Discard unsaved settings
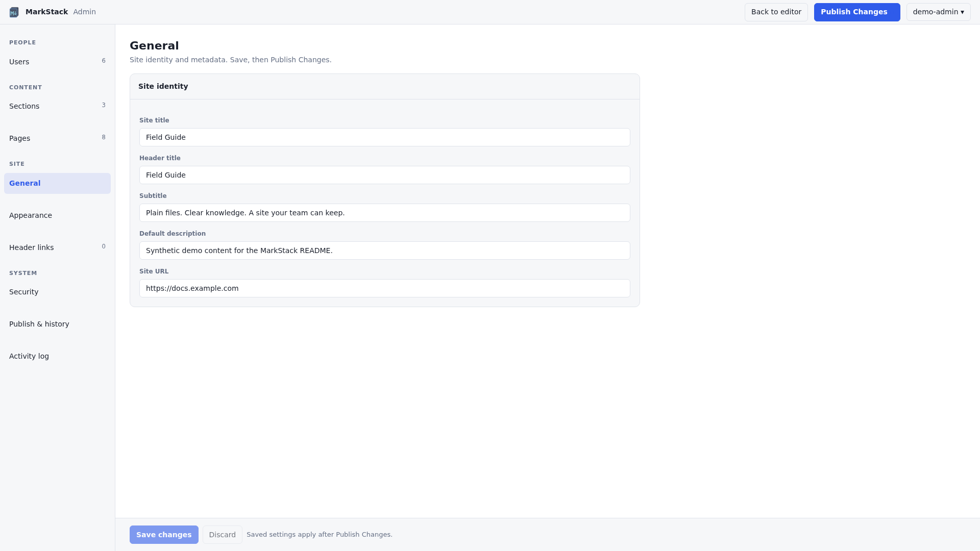980x551 pixels. [223, 535]
